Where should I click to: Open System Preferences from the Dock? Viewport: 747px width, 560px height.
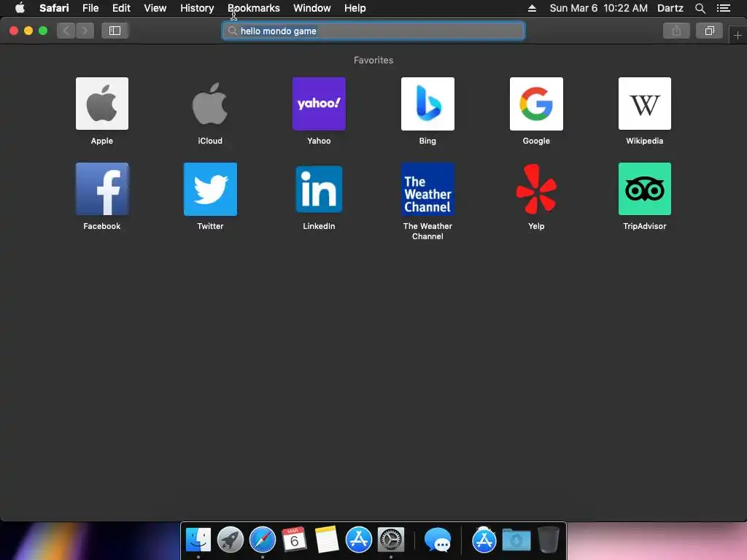pyautogui.click(x=391, y=540)
